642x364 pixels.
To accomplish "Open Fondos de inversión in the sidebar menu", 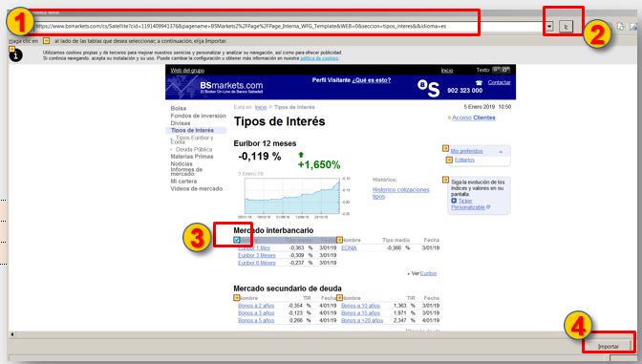I will point(198,116).
